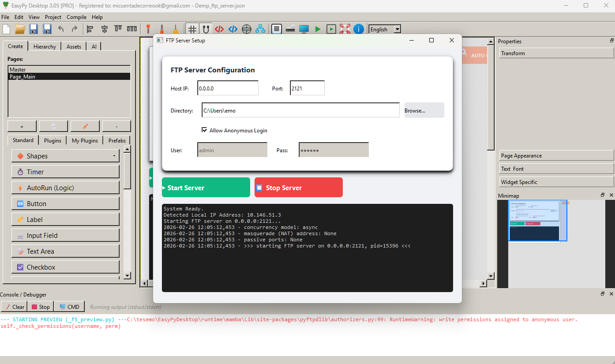This screenshot has width=615, height=364.
Task: Expand the Transform properties section
Action: (556, 53)
